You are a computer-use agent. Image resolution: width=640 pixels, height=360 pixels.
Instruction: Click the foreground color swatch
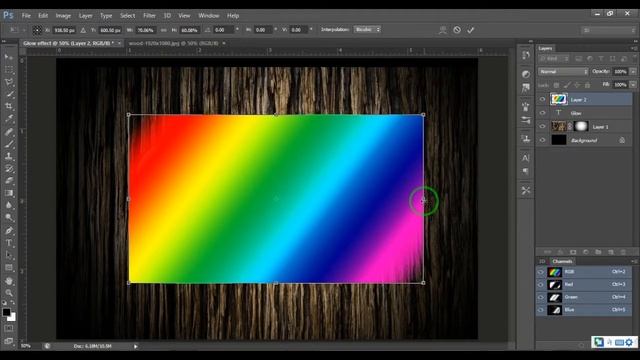pyautogui.click(x=7, y=312)
